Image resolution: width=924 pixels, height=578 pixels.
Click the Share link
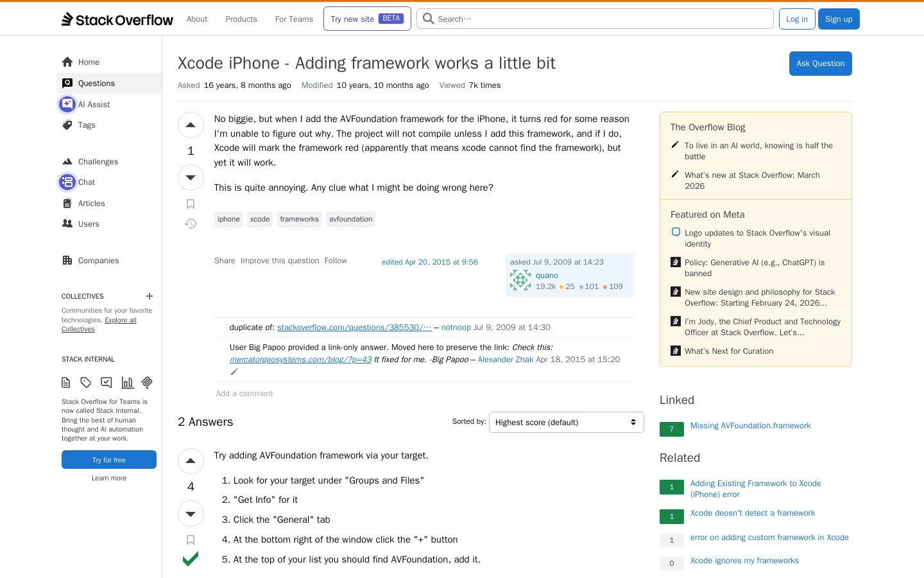click(x=225, y=261)
